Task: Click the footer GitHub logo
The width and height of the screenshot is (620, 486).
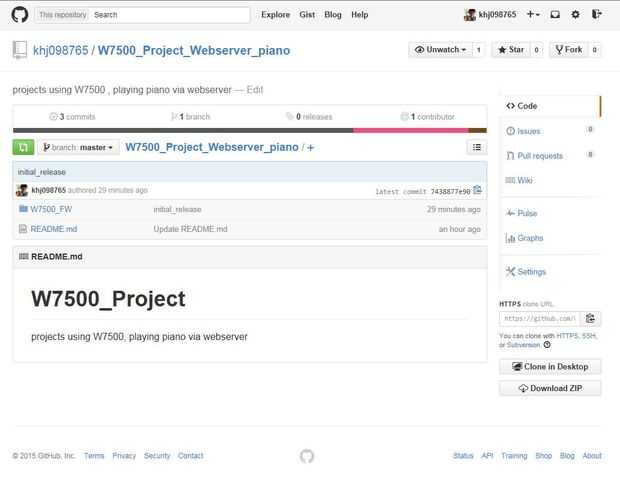Action: click(x=307, y=456)
